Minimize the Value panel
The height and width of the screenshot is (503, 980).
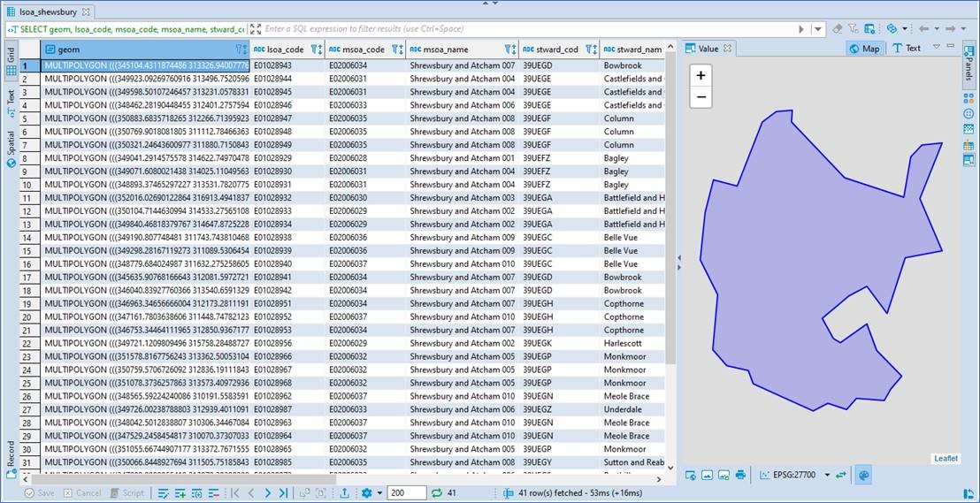(x=951, y=46)
